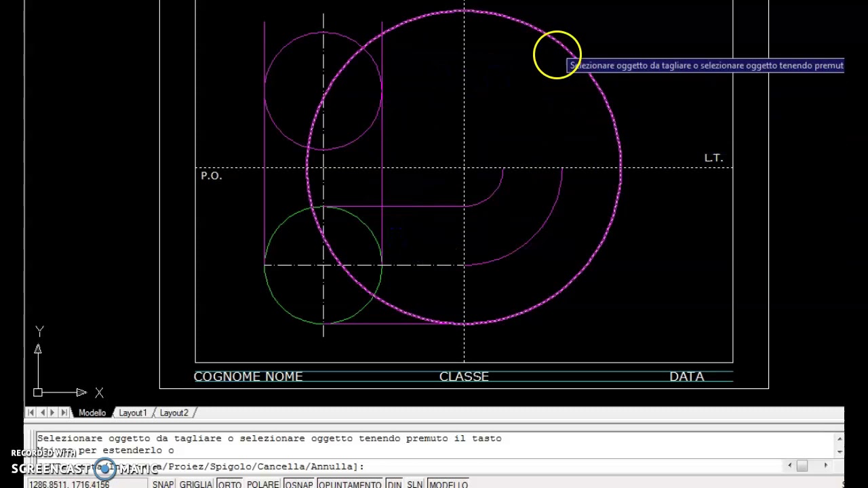Toggle DIN dynamic input
Screen dimensions: 868x488
395,485
